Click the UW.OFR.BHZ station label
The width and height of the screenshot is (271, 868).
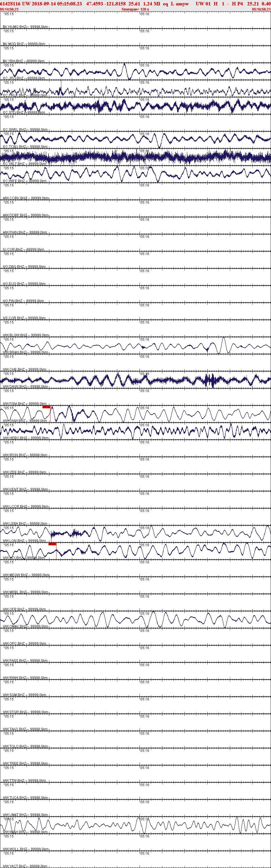pos(25,609)
